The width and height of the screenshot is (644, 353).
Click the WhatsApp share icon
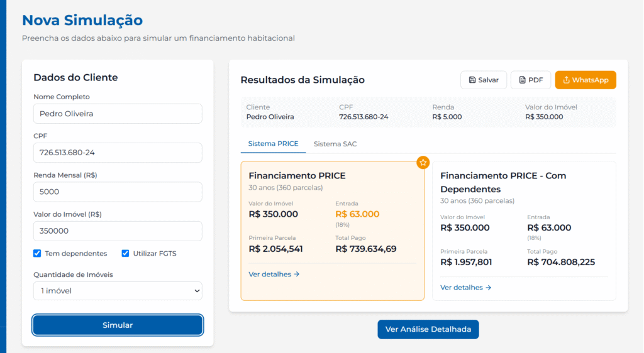pos(566,80)
